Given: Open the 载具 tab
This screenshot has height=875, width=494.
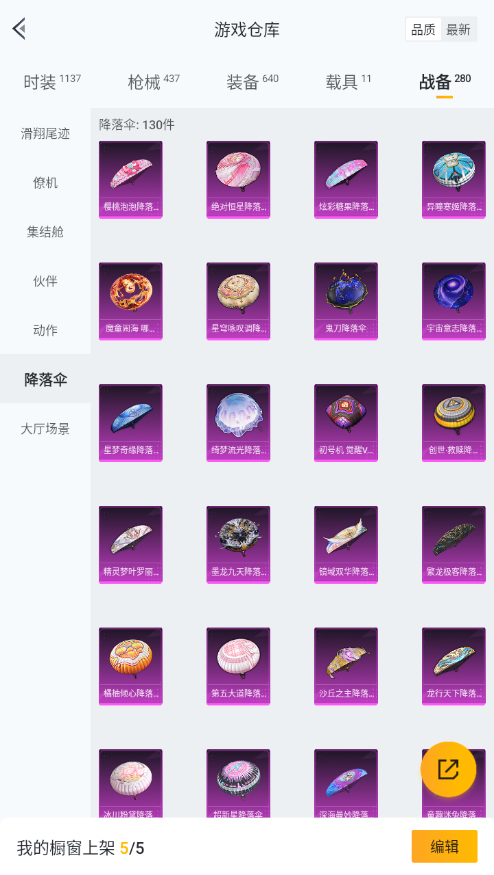Looking at the screenshot, I should click(x=348, y=82).
